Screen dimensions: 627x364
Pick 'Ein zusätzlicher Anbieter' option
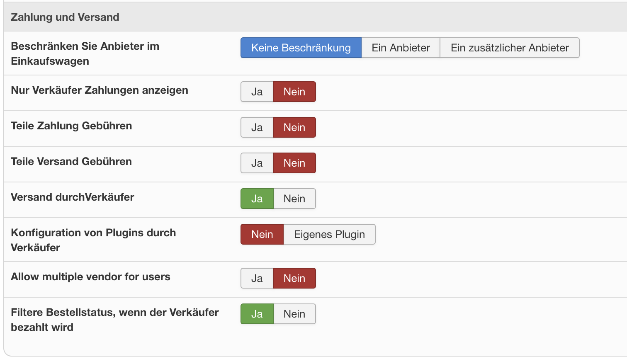point(510,48)
